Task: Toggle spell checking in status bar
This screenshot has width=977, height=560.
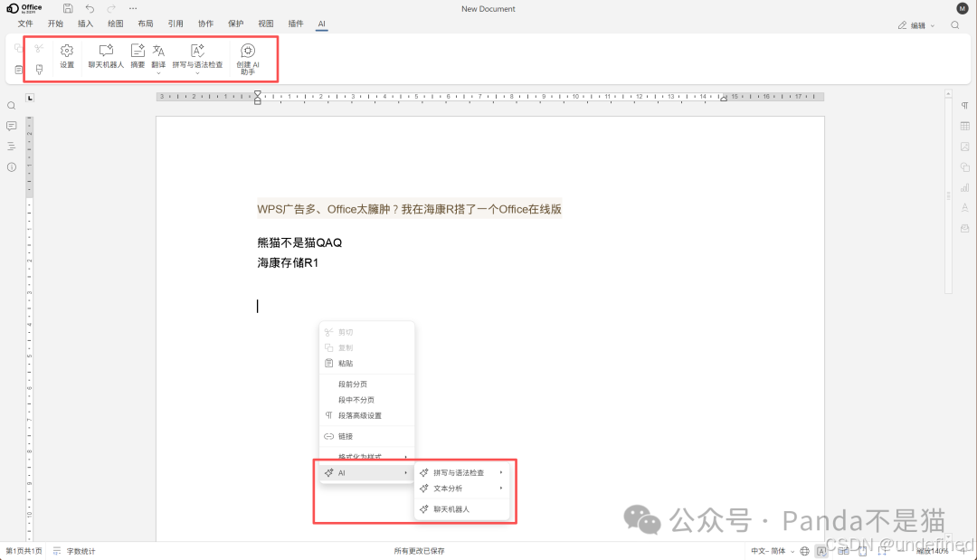Action: [x=821, y=551]
